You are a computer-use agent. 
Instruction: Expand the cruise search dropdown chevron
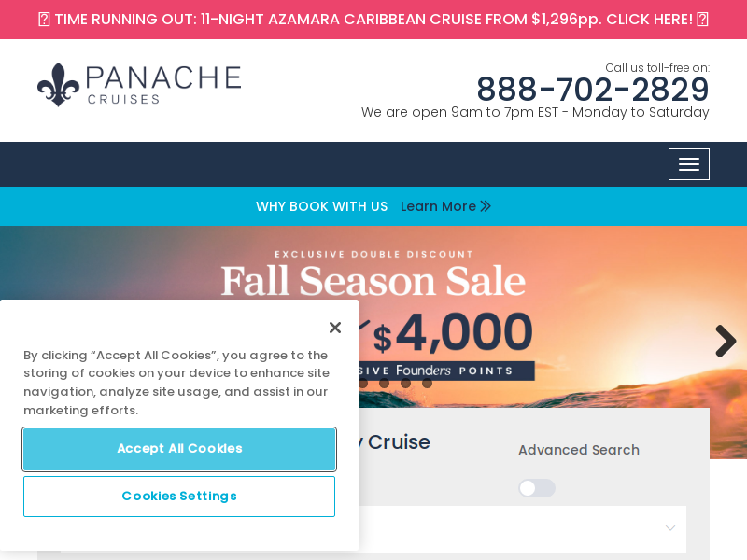tap(669, 527)
